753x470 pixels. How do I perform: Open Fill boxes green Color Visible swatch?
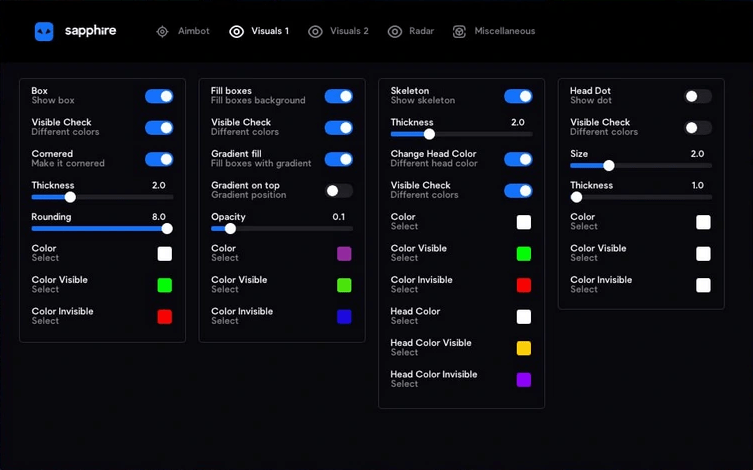pos(344,285)
